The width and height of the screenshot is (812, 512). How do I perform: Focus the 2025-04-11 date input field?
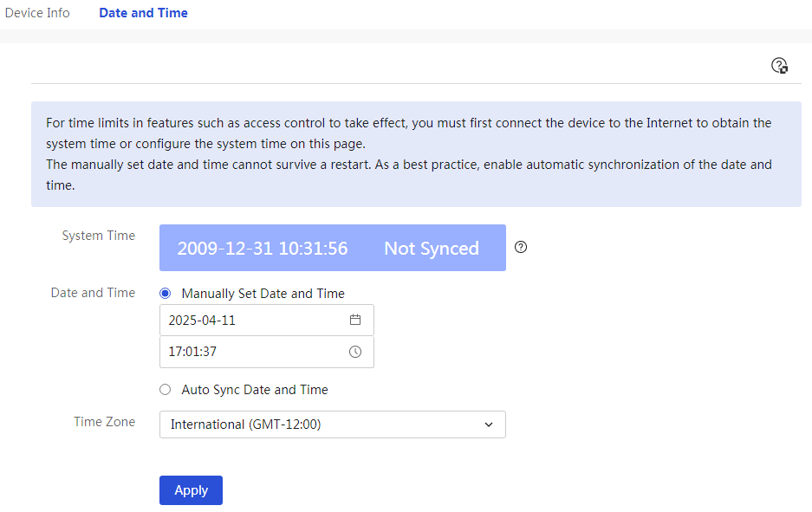click(267, 320)
